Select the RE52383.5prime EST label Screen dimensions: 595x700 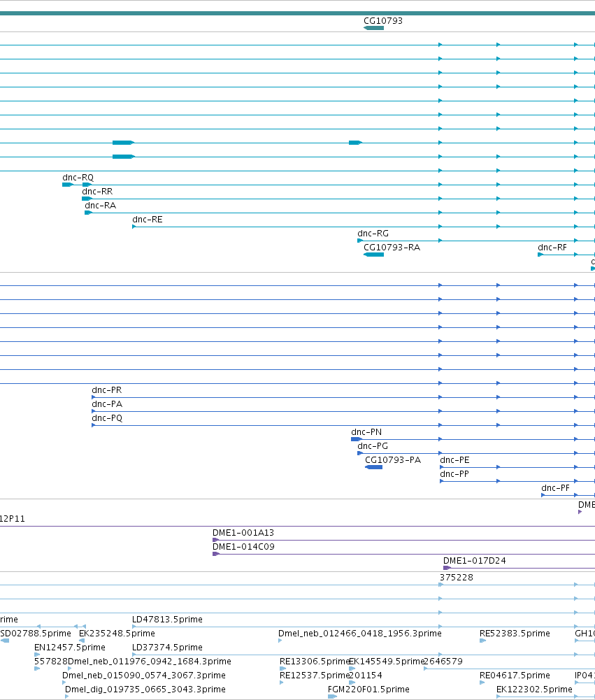click(x=515, y=634)
